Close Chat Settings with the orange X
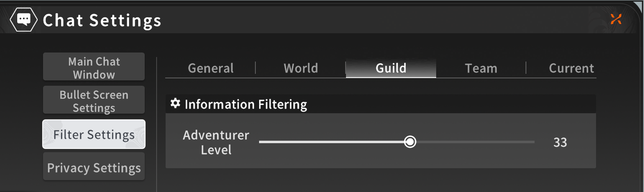644x192 pixels. point(616,19)
